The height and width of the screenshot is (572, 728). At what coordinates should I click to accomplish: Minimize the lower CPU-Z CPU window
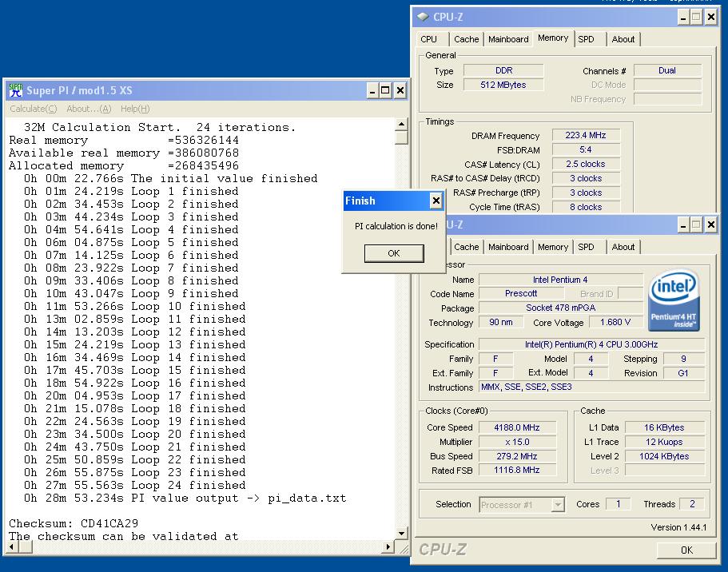[683, 225]
